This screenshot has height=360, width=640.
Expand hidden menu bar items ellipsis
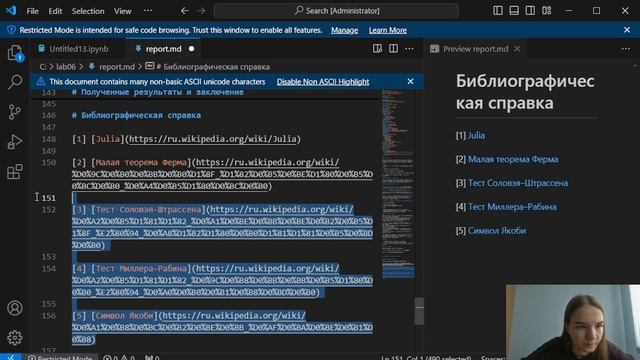click(x=148, y=11)
